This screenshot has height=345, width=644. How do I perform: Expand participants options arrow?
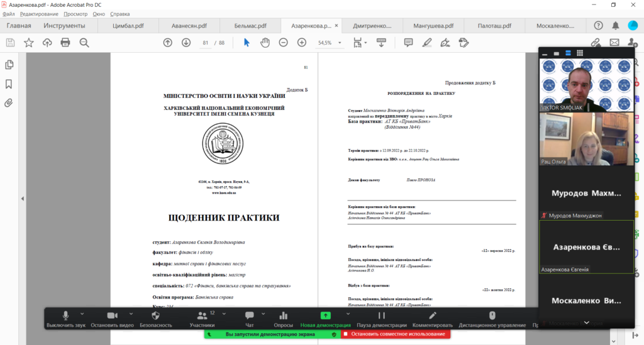pos(224,314)
